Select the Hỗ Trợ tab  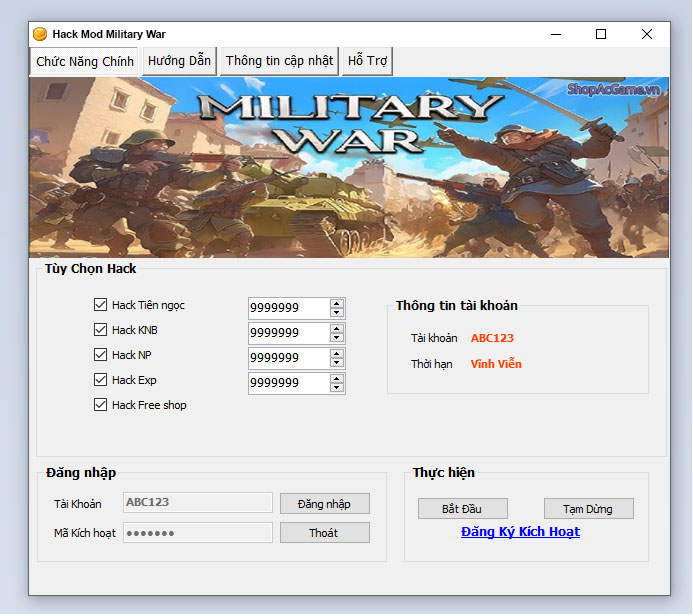367,61
